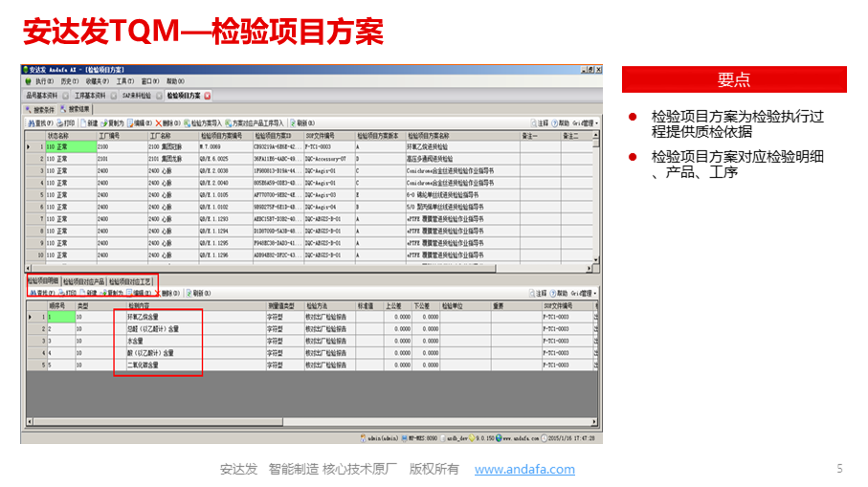Viewport: 868px width, 487px height.
Task: Select the cell 高压多通阀进货检验
Action: tap(462, 159)
